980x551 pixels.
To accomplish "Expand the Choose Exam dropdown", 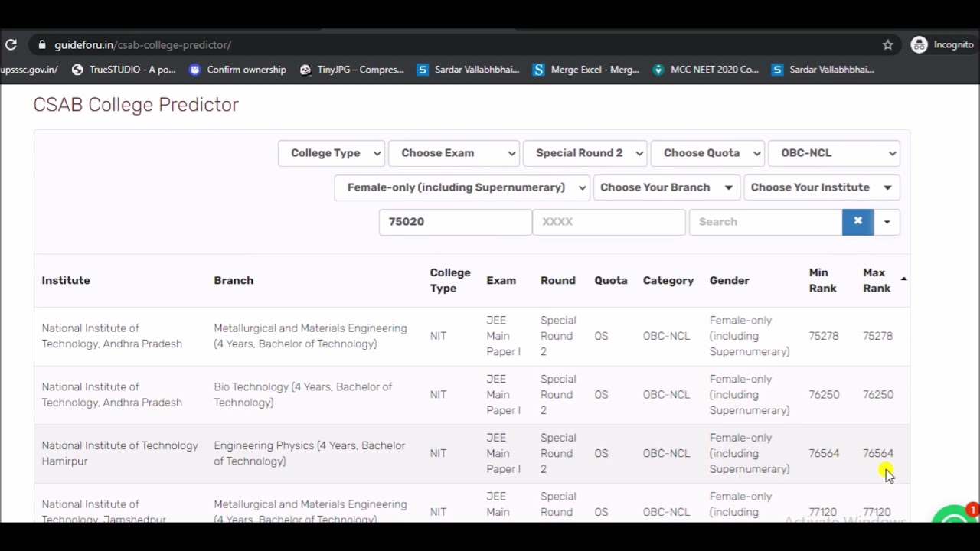I will (454, 153).
